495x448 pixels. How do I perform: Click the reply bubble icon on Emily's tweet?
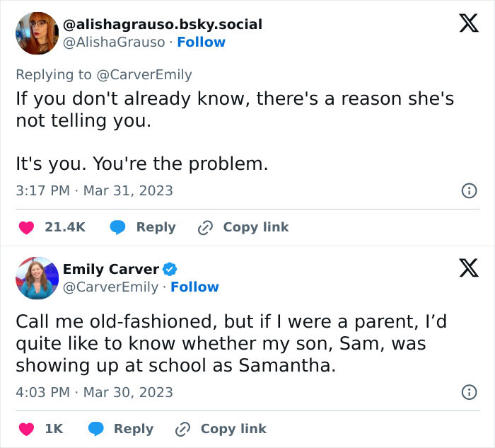pos(95,429)
